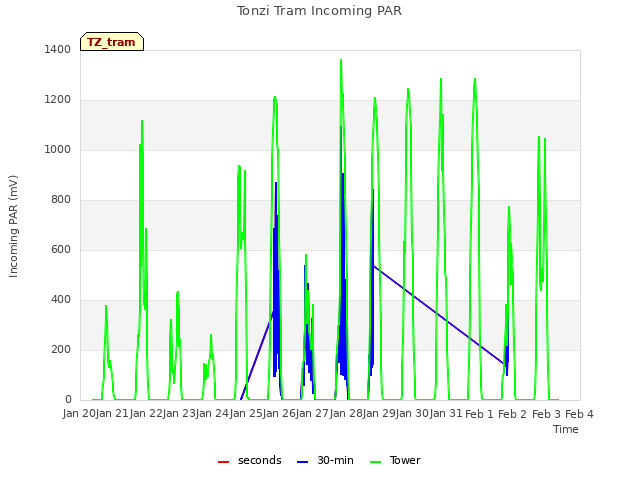The height and width of the screenshot is (480, 640).
Task: Click the long blue diagonal 30-min line segment
Action: coord(438,315)
